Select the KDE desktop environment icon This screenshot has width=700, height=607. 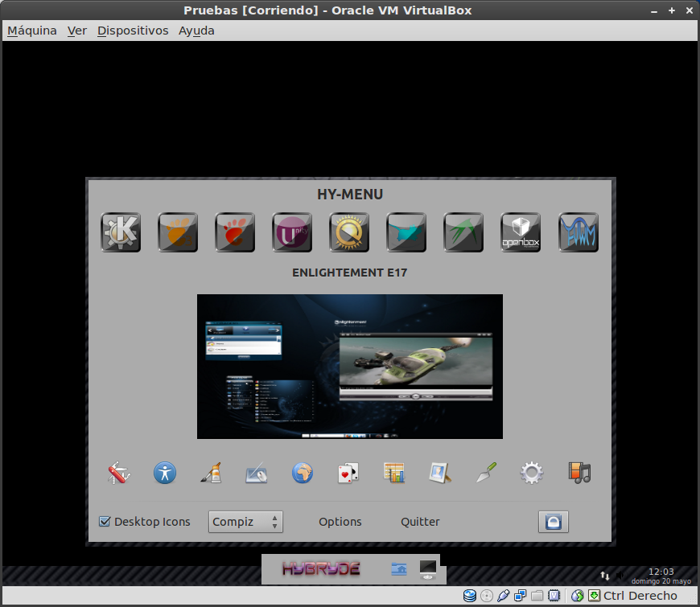click(x=121, y=232)
